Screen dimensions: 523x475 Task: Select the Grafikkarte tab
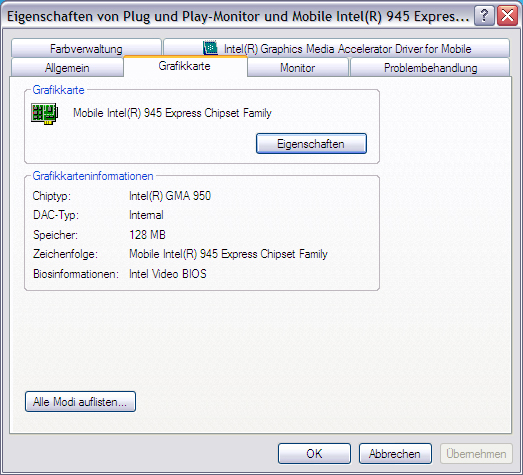pyautogui.click(x=185, y=66)
